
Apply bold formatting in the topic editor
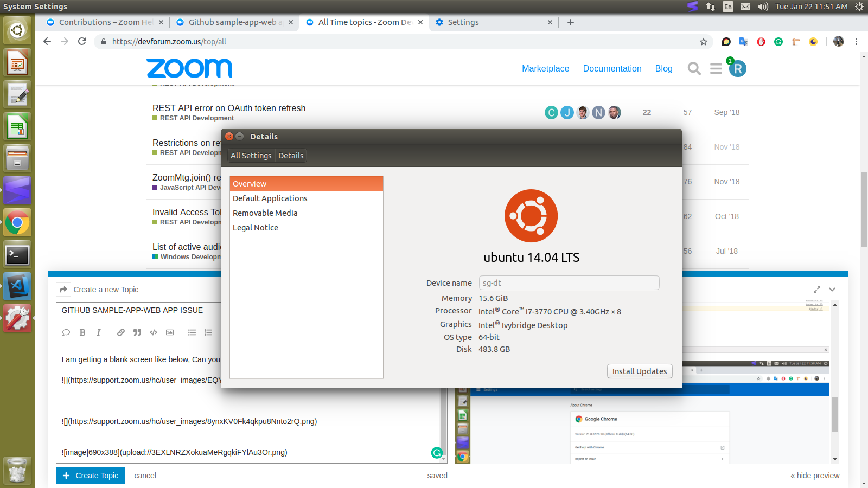pyautogui.click(x=82, y=332)
